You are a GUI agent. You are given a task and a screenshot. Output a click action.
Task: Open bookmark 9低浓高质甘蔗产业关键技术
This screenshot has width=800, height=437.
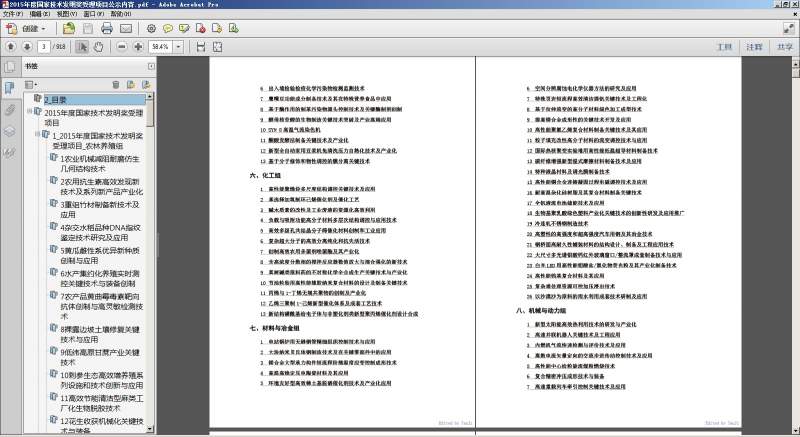coord(99,357)
